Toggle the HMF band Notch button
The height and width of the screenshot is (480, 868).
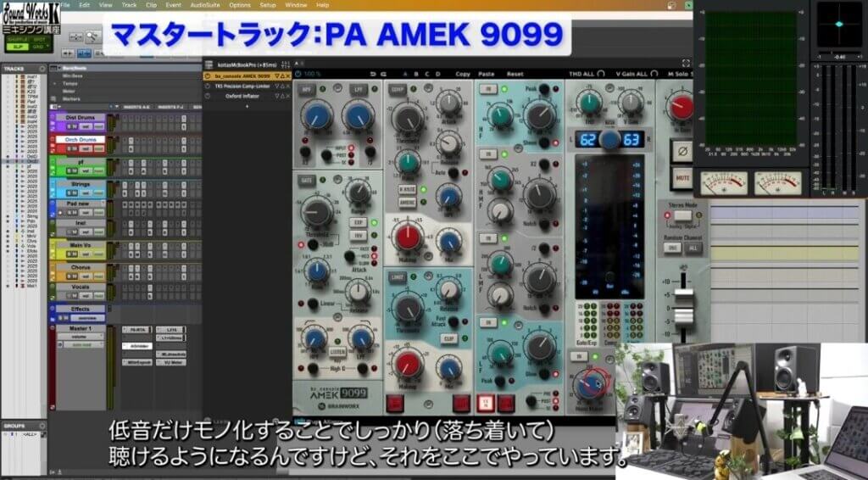(545, 224)
